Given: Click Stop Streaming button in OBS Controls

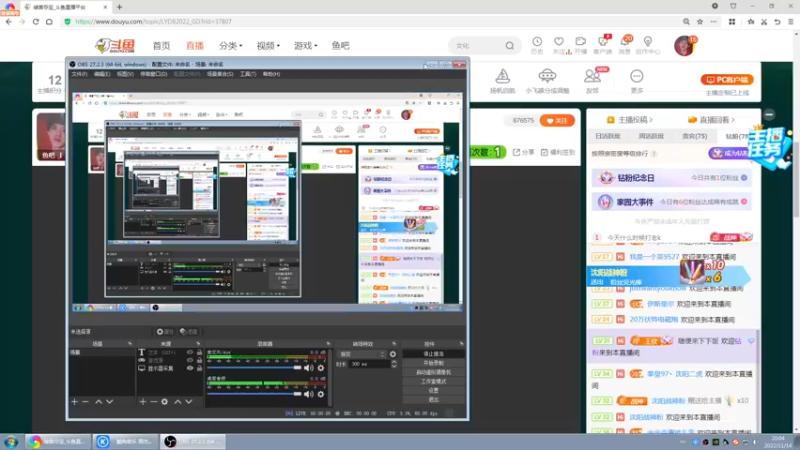Looking at the screenshot, I should coord(433,354).
